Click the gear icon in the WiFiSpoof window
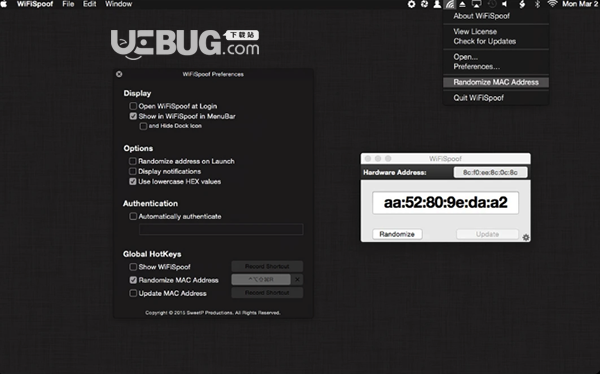The height and width of the screenshot is (374, 600). [x=526, y=237]
